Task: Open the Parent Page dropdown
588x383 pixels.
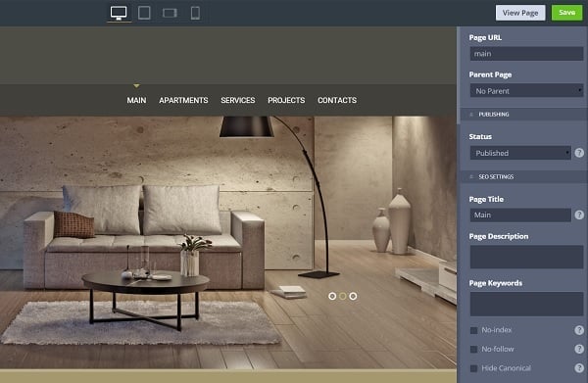Action: click(526, 91)
